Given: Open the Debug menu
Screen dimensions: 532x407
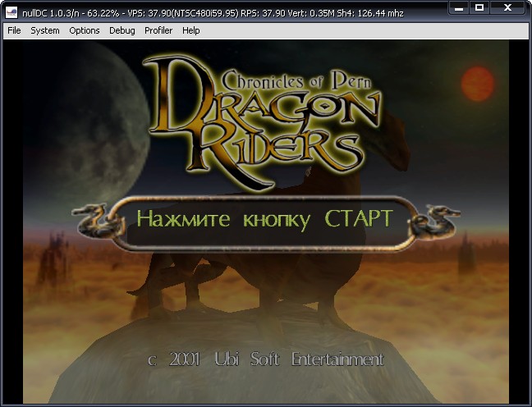Looking at the screenshot, I should coord(122,30).
